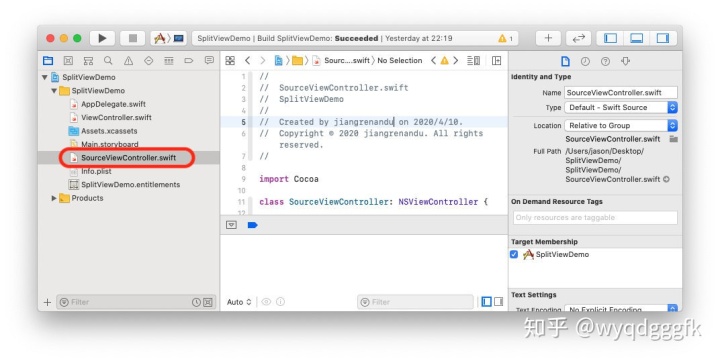Show the Project navigator tab

pyautogui.click(x=48, y=61)
